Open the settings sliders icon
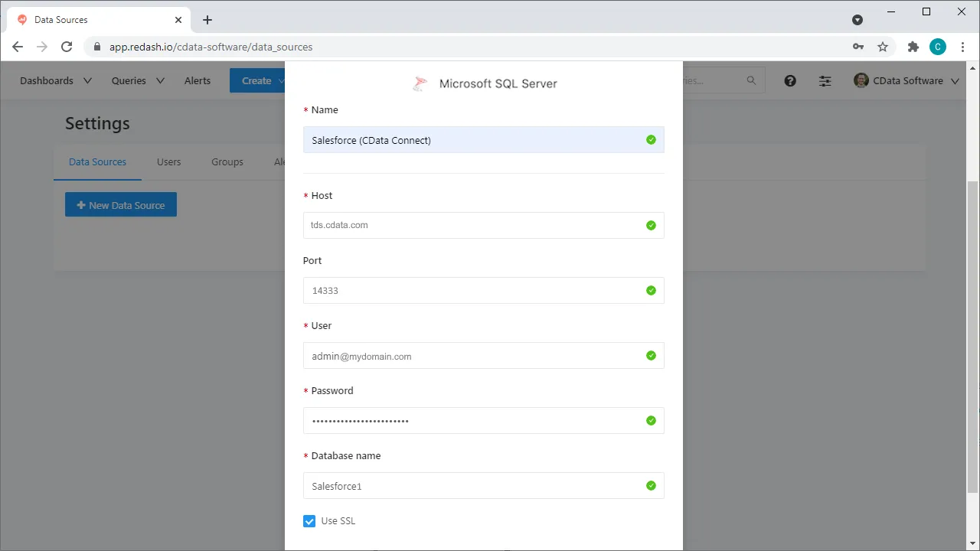This screenshot has height=551, width=980. [825, 81]
